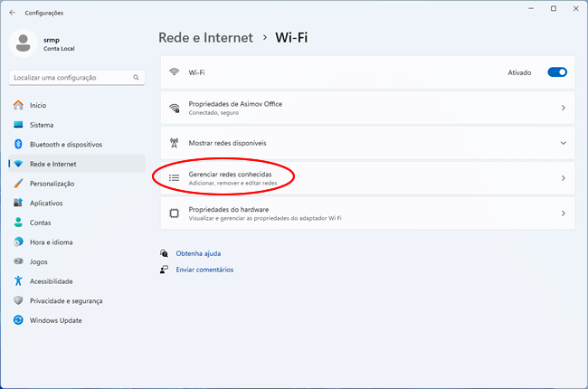Click the srmp user avatar
Viewport: 588px width, 389px height.
24,43
